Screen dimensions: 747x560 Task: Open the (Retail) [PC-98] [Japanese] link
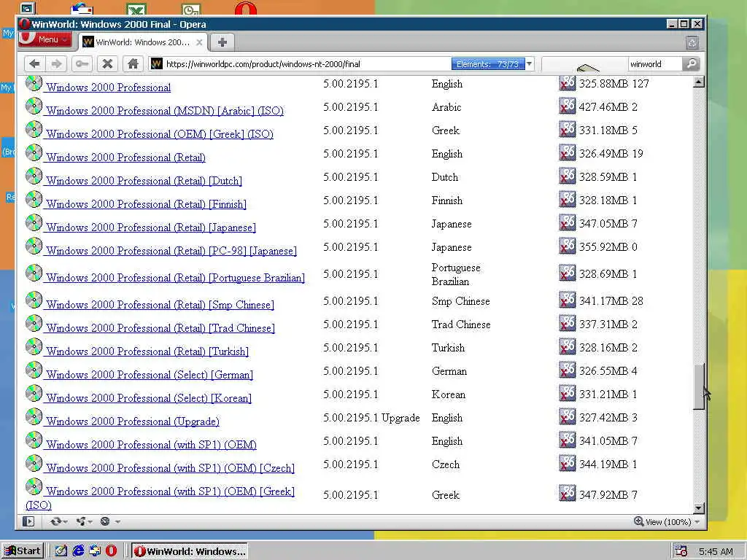point(171,251)
